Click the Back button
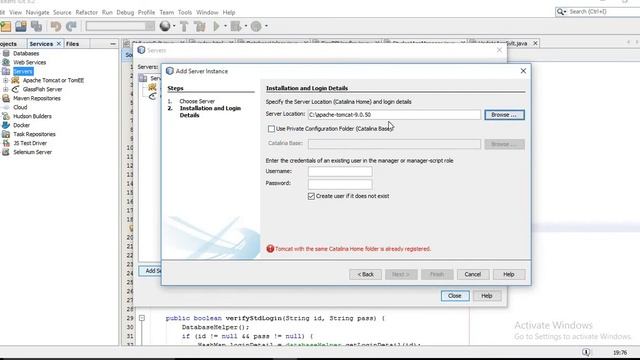Image resolution: width=640 pixels, height=360 pixels. [x=365, y=274]
